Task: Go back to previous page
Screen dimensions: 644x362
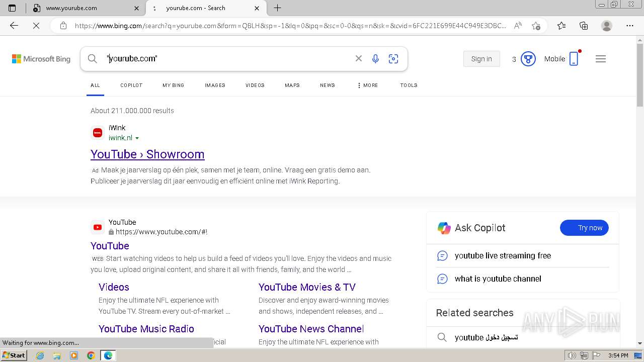Action: pyautogui.click(x=14, y=26)
